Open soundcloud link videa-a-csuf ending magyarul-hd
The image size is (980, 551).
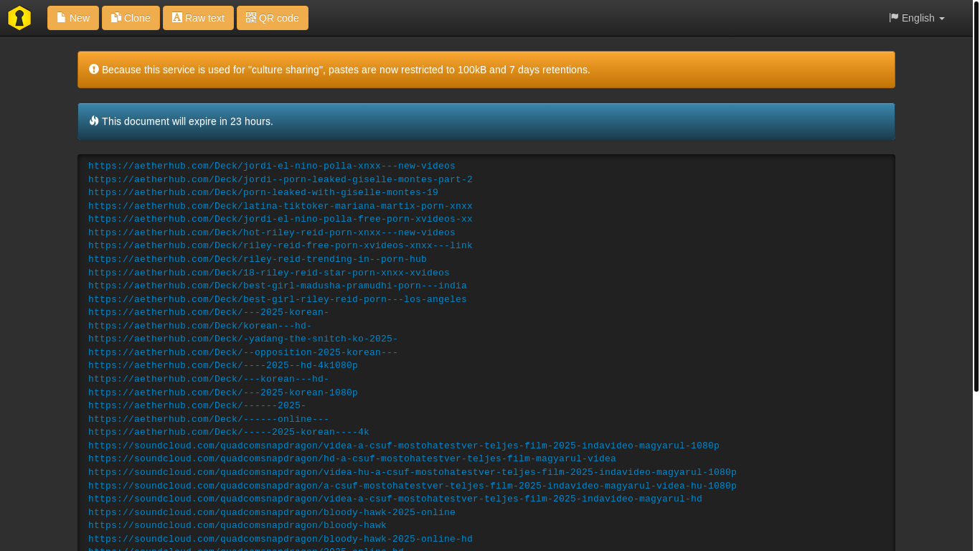pyautogui.click(x=395, y=499)
